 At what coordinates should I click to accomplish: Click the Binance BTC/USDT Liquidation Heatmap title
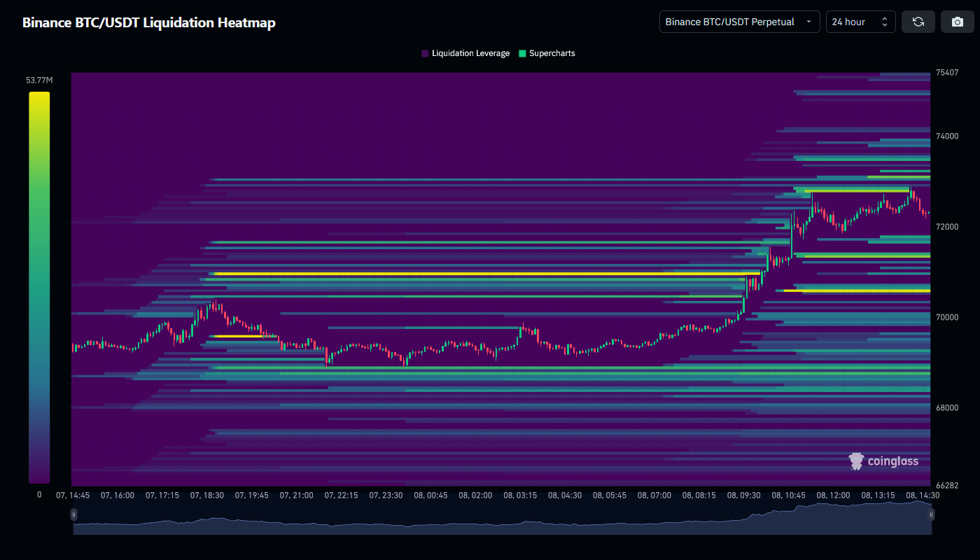149,22
